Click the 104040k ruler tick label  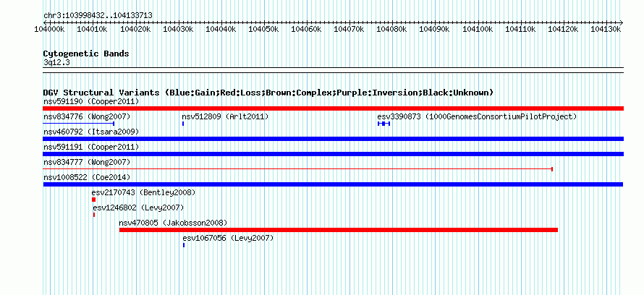tap(221, 29)
